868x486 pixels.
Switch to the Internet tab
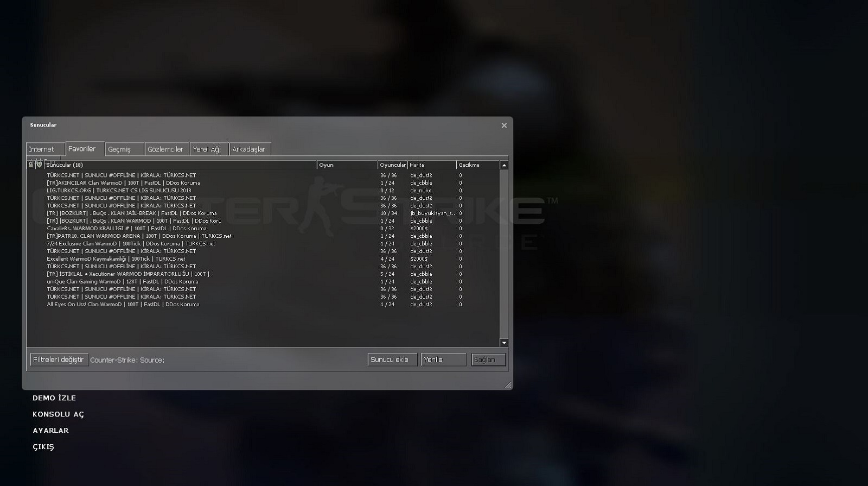pos(42,149)
